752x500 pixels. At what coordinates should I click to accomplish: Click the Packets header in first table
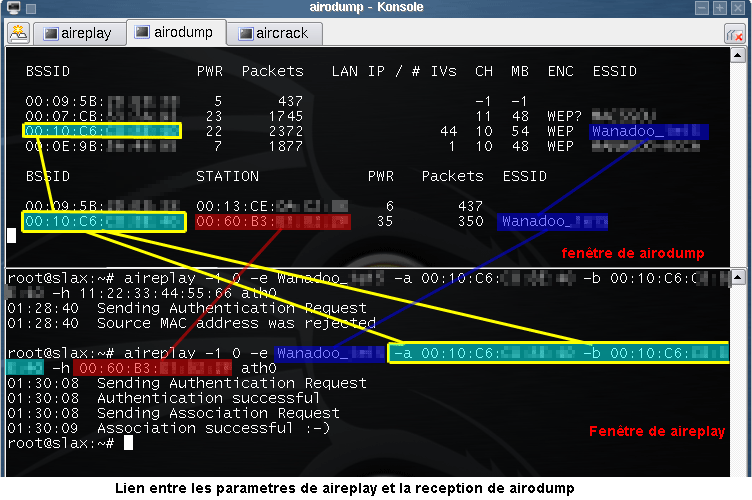[x=272, y=71]
